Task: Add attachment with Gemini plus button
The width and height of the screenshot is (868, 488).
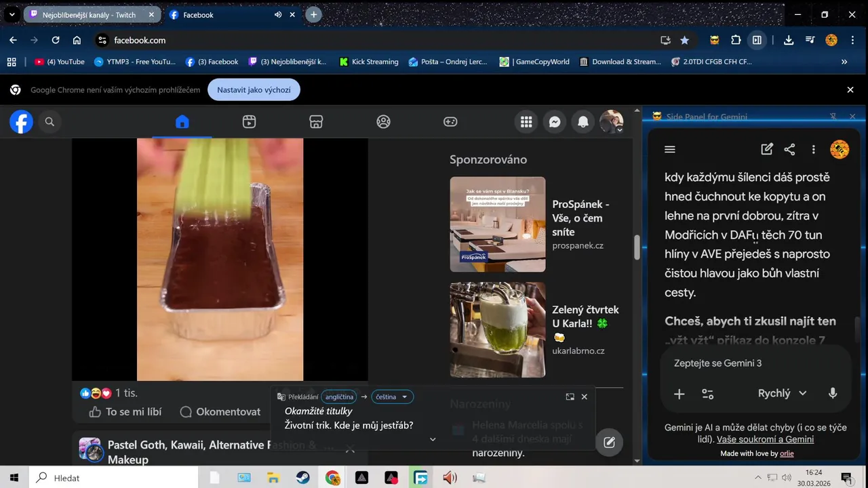Action: pyautogui.click(x=679, y=394)
